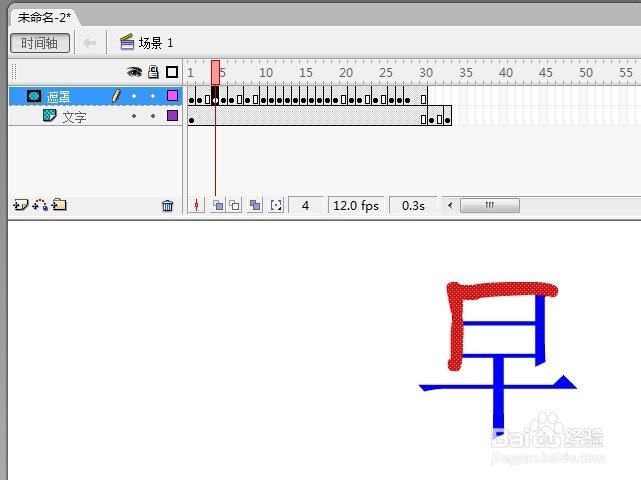Click the timeline horizontal scrollbar thumb
This screenshot has height=480, width=641.
click(490, 205)
